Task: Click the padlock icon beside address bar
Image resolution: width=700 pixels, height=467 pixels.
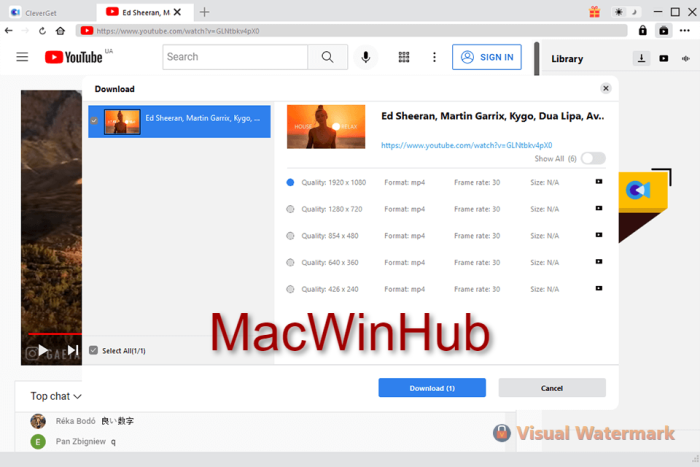Action: [642, 30]
